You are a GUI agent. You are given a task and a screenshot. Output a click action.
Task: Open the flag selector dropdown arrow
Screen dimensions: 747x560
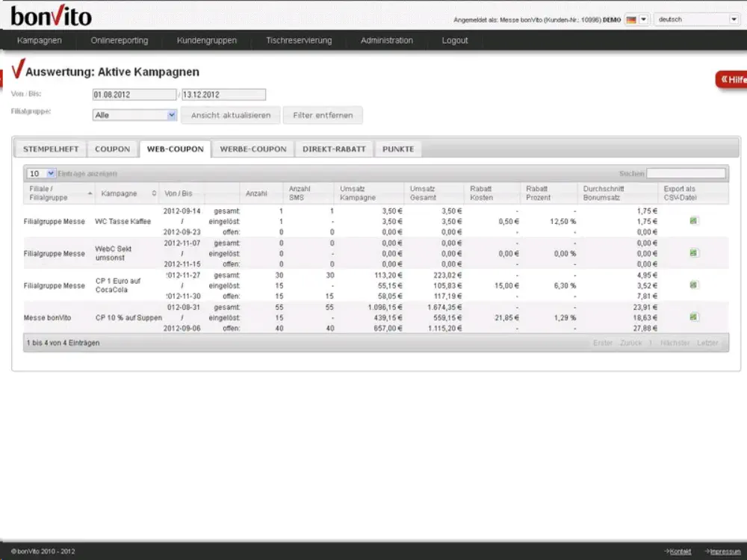(643, 19)
